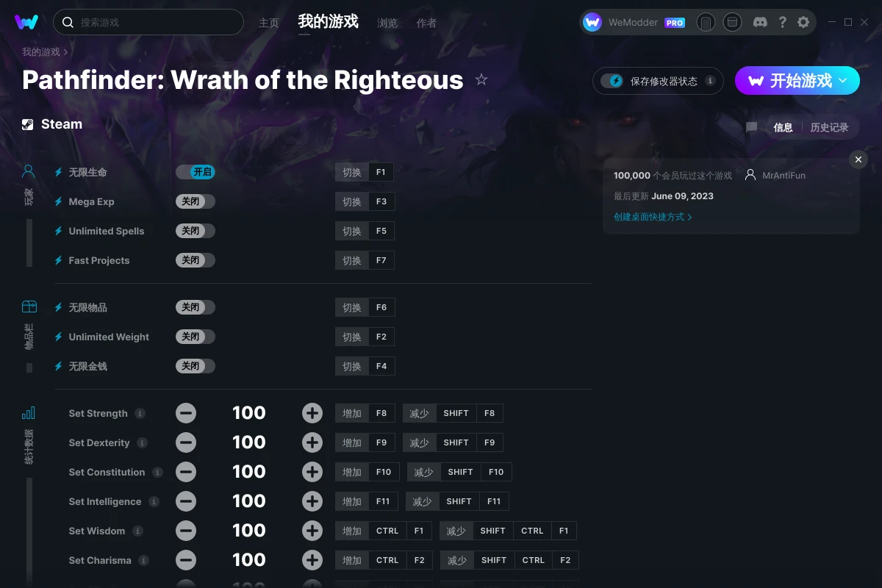
Task: Open the settings gear icon
Action: pyautogui.click(x=803, y=22)
